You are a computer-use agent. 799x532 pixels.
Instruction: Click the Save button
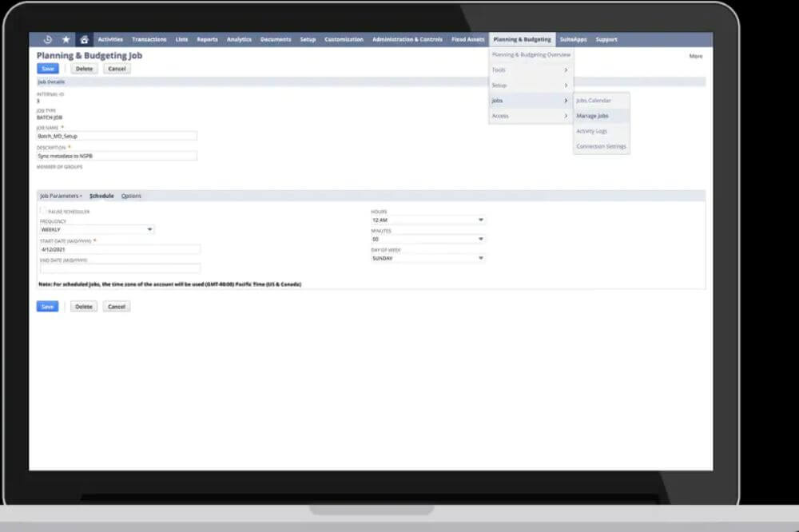coord(48,69)
